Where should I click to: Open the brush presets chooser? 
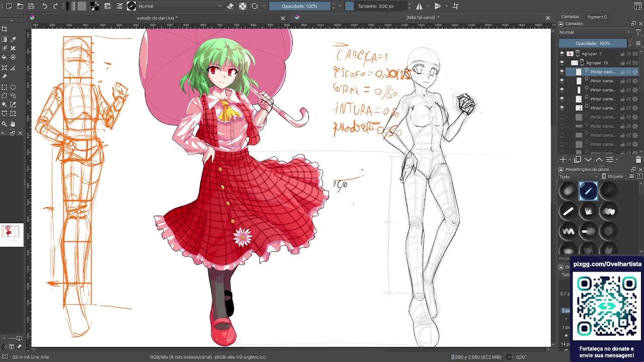click(119, 6)
